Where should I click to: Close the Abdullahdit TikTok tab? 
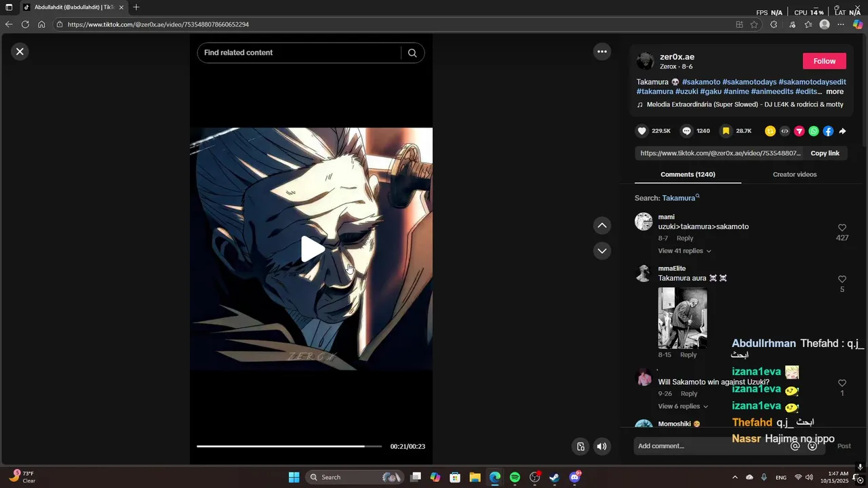(121, 7)
